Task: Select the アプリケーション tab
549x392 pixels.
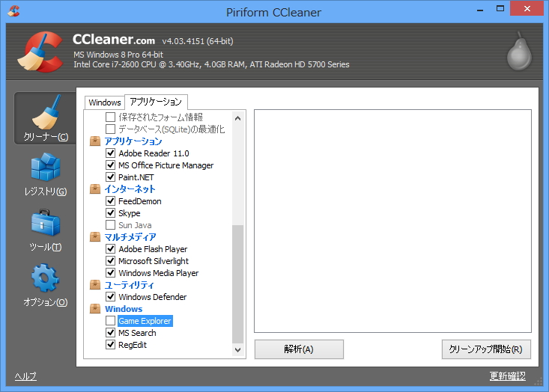Action: [x=156, y=102]
